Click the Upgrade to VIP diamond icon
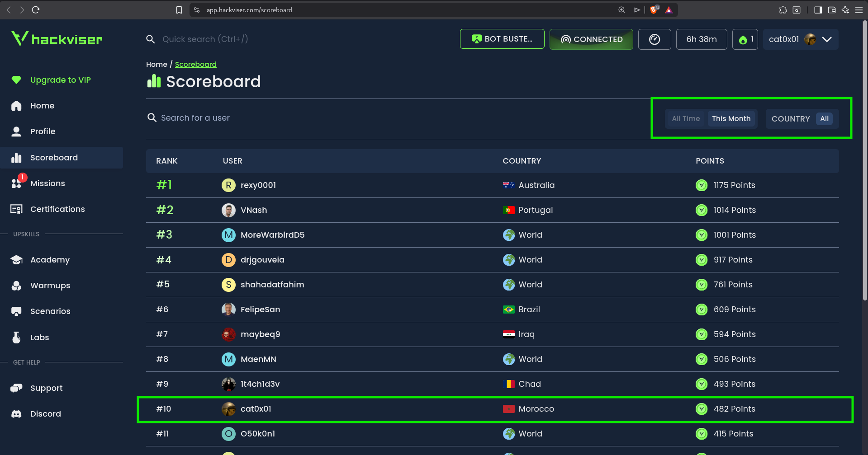 point(16,80)
